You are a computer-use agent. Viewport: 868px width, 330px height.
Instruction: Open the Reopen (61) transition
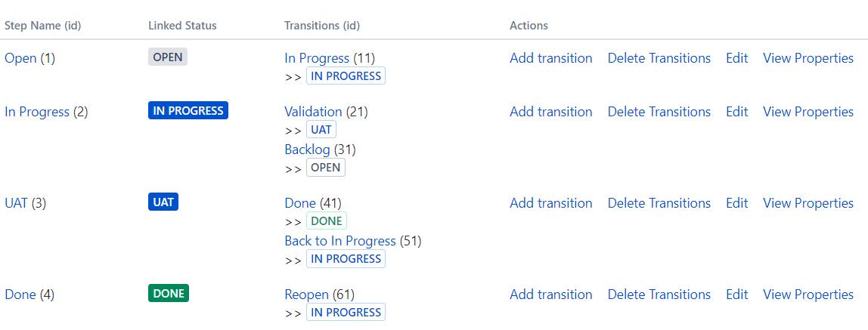(307, 295)
